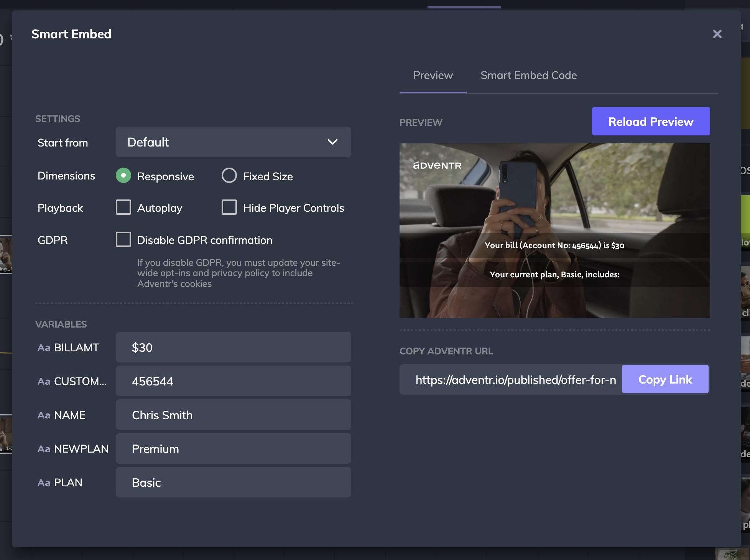Click the BILLAMT value field

click(x=233, y=348)
